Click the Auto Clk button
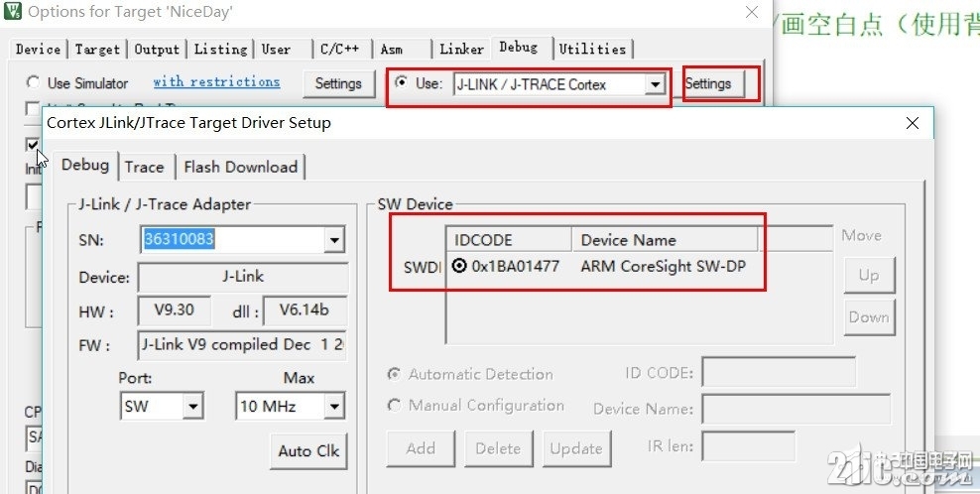The height and width of the screenshot is (494, 980). click(308, 451)
